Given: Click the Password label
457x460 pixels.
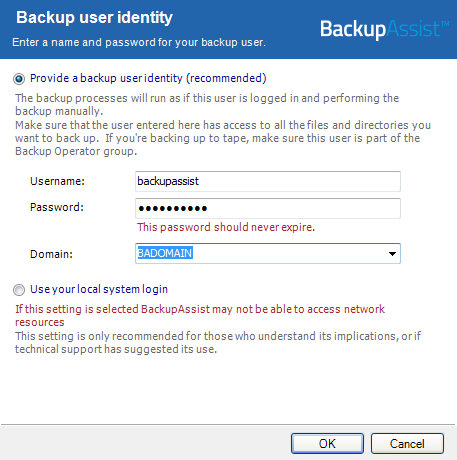Looking at the screenshot, I should (x=57, y=207).
